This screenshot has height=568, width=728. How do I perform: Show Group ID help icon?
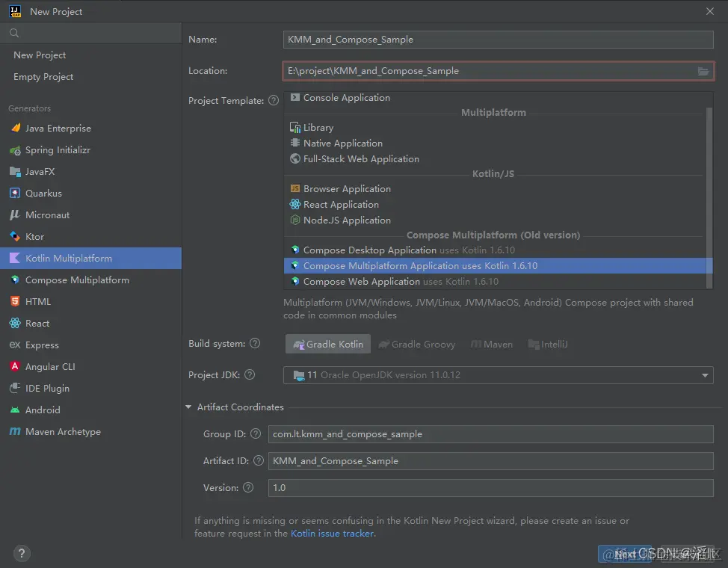coord(256,433)
